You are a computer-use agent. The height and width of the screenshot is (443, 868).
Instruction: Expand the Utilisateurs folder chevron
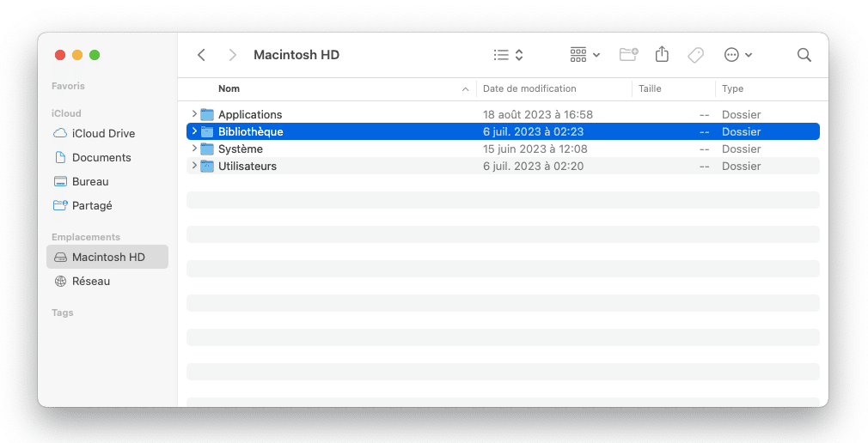pos(193,166)
